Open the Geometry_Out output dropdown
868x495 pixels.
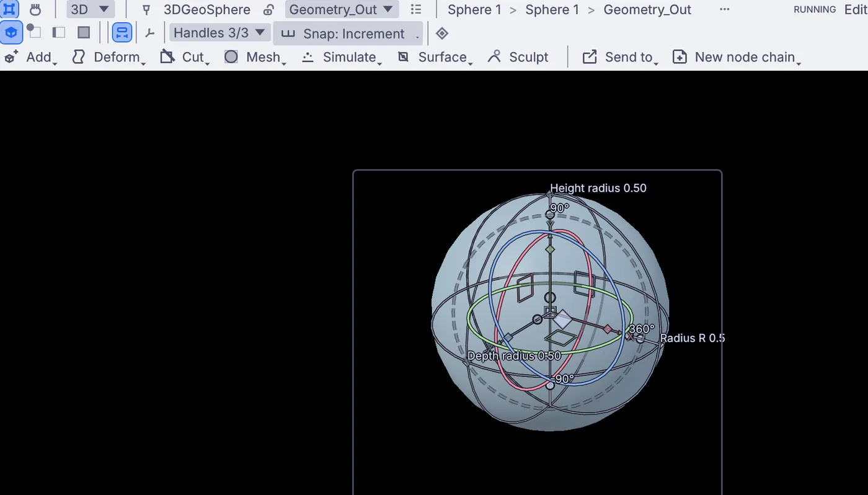point(342,9)
